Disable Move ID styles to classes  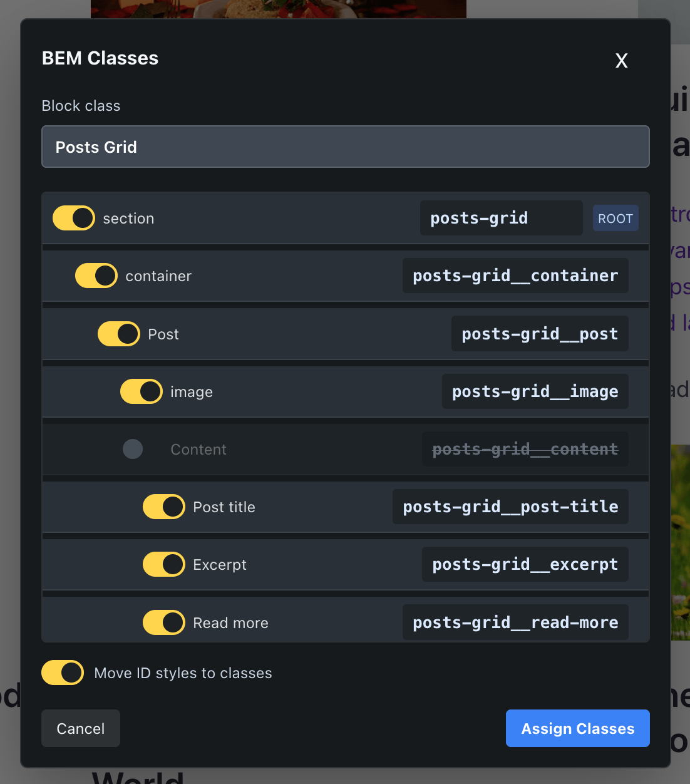tap(63, 673)
